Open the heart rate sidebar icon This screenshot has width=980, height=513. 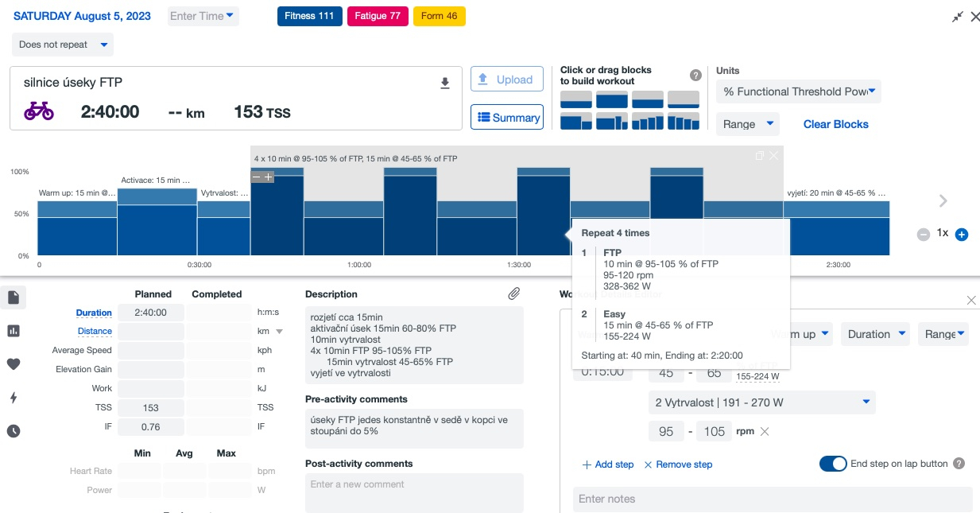14,364
